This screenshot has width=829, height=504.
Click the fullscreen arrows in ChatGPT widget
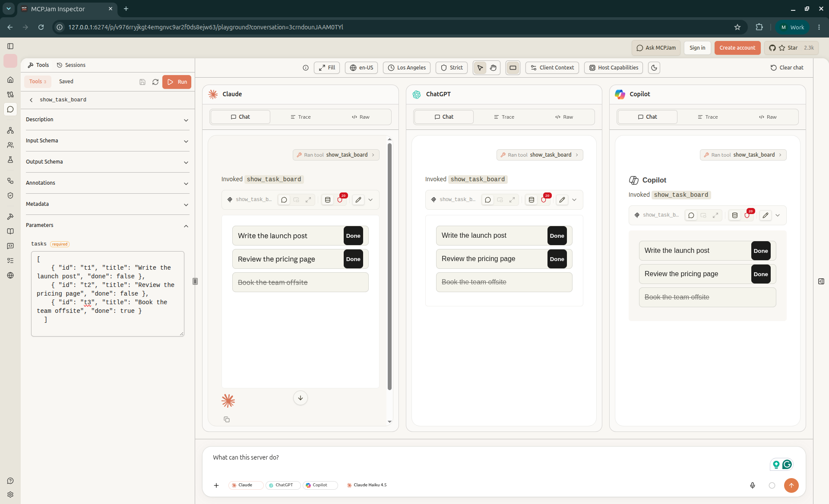512,200
